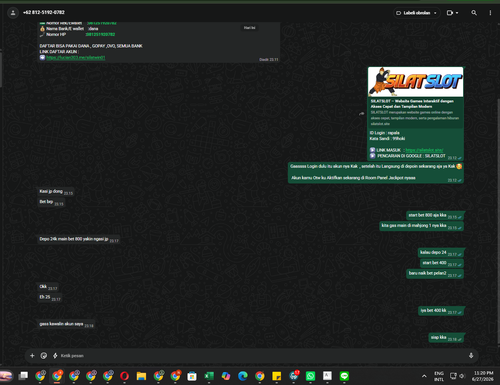Open the SILATSLOT link preview image
This screenshot has width=500, height=385.
click(x=415, y=82)
